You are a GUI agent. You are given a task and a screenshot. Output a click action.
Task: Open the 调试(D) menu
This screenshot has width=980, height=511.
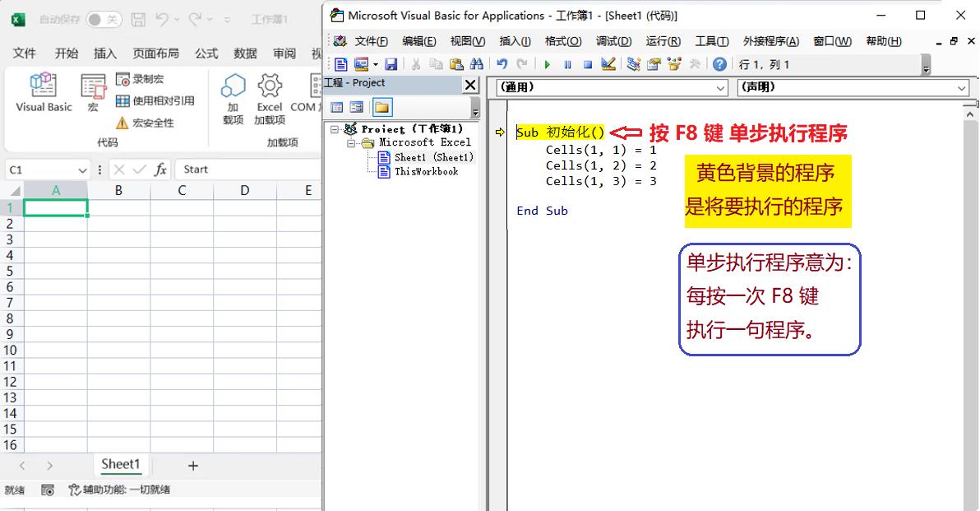click(x=613, y=41)
